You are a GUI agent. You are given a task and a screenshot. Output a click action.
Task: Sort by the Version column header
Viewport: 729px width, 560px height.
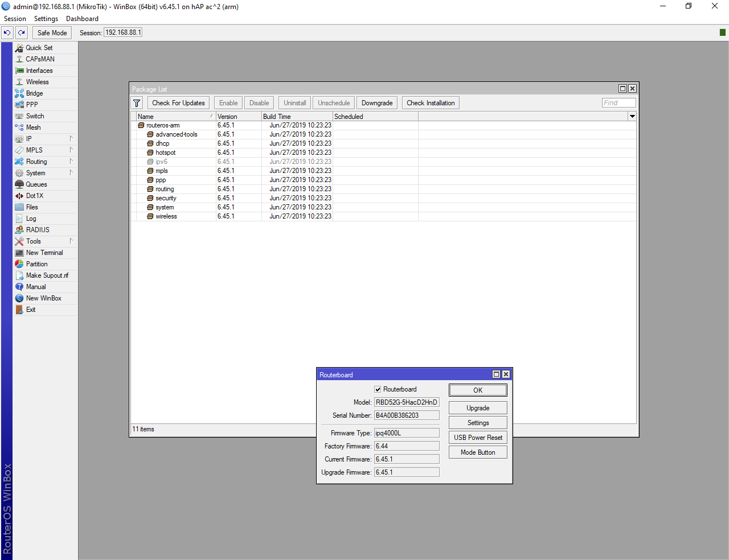tap(239, 117)
